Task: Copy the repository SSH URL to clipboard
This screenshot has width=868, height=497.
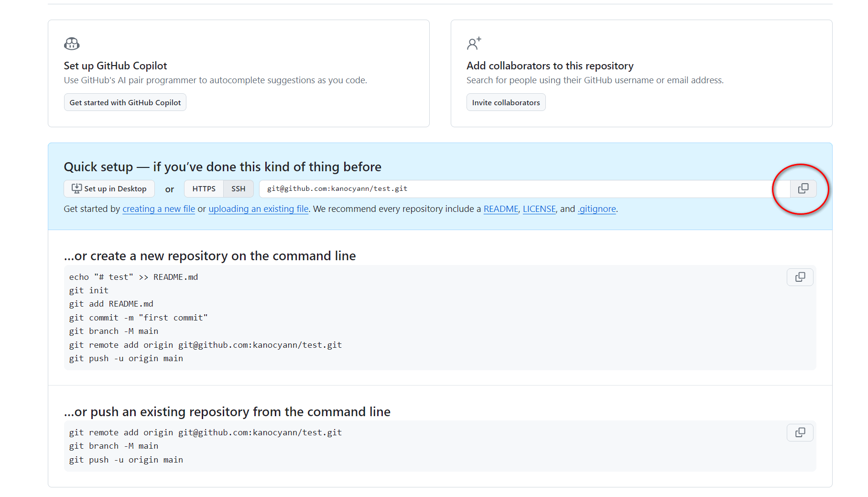Action: pos(803,188)
